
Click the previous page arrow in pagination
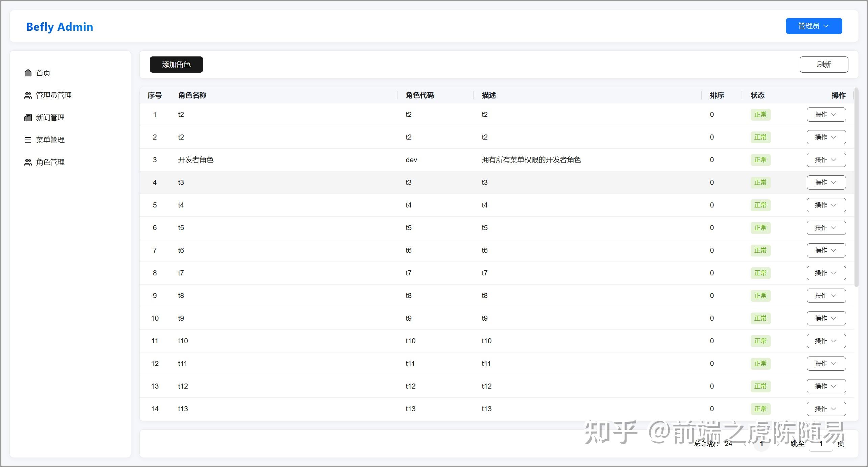pyautogui.click(x=745, y=444)
